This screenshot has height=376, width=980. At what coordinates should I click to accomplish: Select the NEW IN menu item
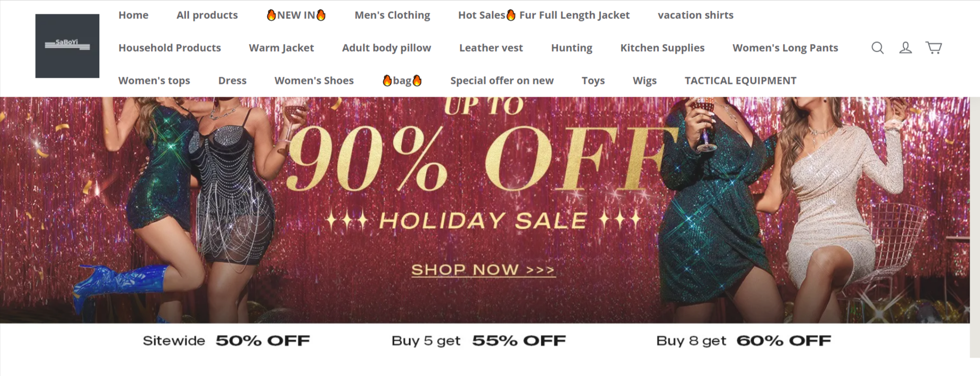pos(296,15)
